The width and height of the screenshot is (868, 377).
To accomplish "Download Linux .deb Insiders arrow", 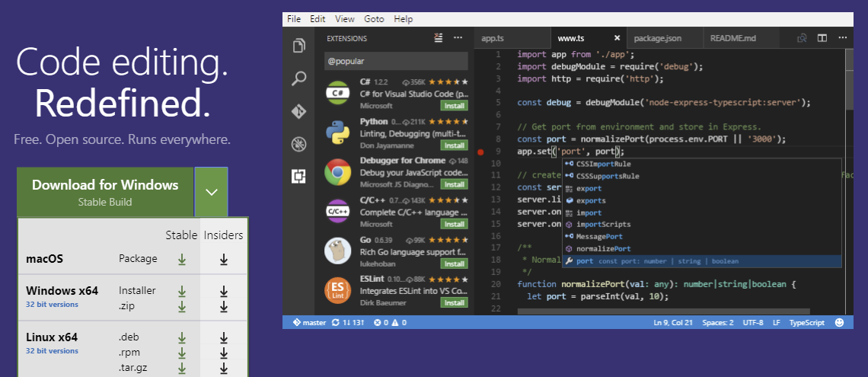I will pyautogui.click(x=224, y=337).
